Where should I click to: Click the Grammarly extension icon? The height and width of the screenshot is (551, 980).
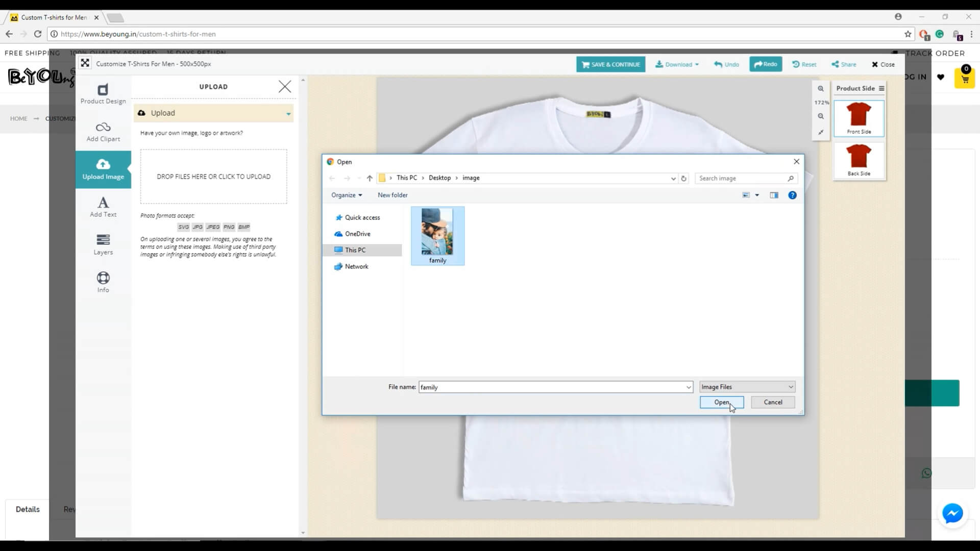940,34
